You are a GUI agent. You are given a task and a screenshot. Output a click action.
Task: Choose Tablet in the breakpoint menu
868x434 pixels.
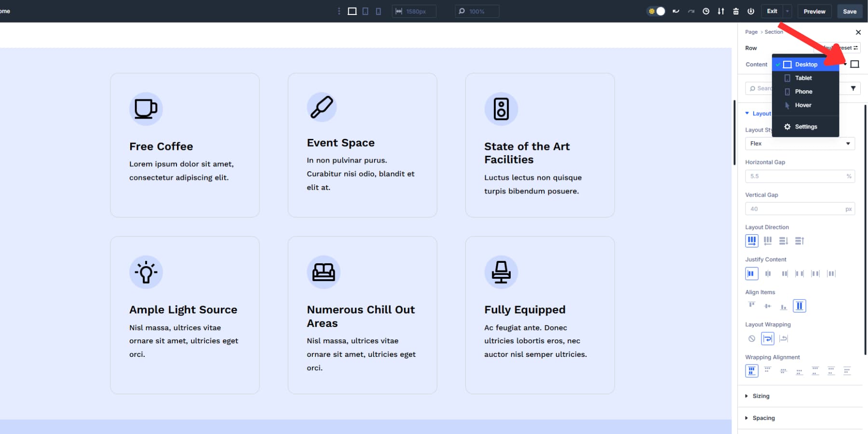click(x=802, y=78)
